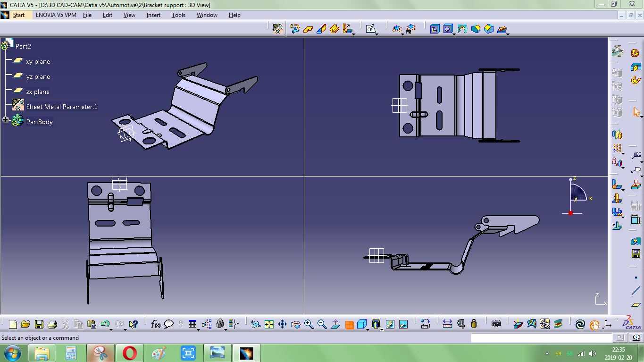Click the Capture camera icon
The height and width of the screenshot is (362, 644).
pos(496,324)
